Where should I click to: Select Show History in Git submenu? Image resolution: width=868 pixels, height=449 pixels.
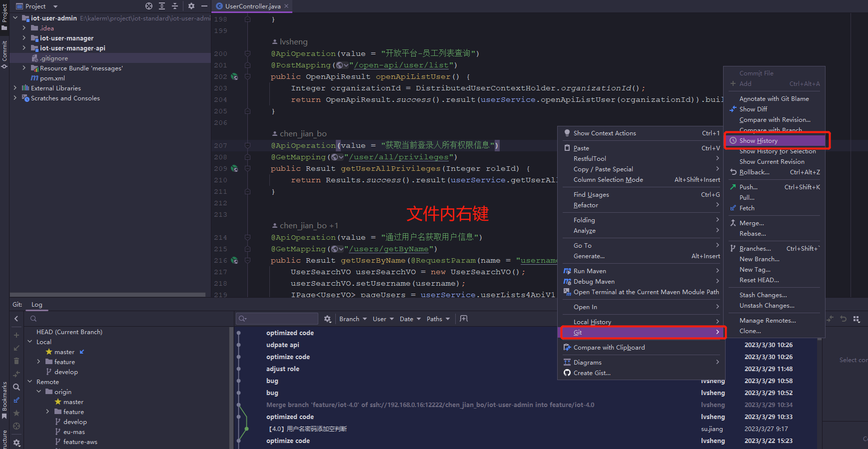click(775, 141)
